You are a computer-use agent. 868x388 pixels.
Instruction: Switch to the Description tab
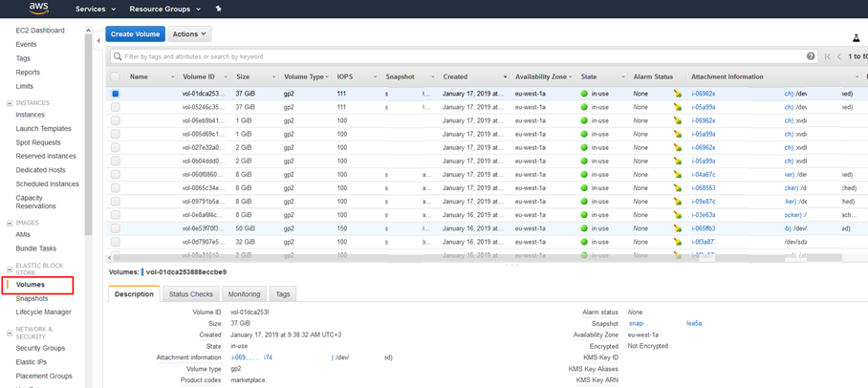tap(134, 294)
